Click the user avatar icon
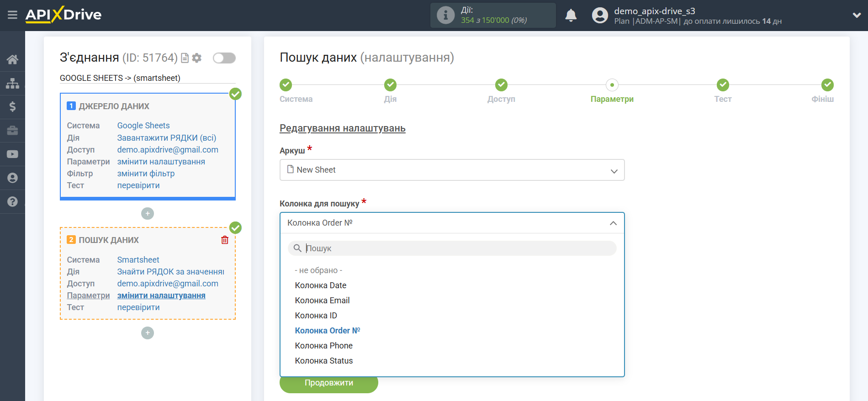 [x=600, y=16]
